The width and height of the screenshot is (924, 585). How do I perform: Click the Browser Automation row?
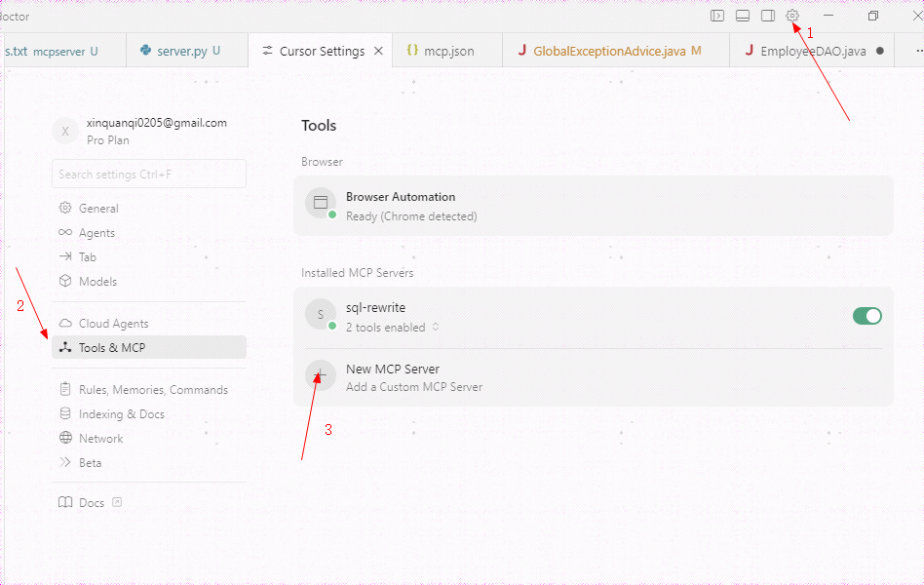(594, 206)
